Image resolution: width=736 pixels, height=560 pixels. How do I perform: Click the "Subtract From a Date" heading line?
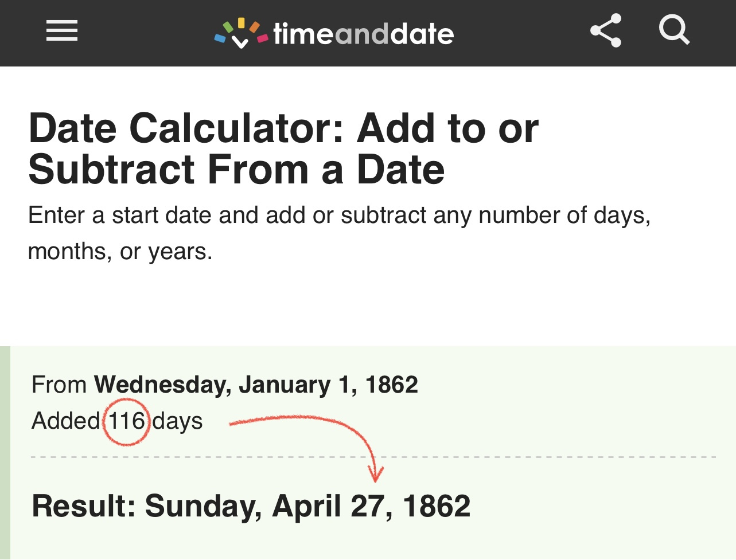236,170
